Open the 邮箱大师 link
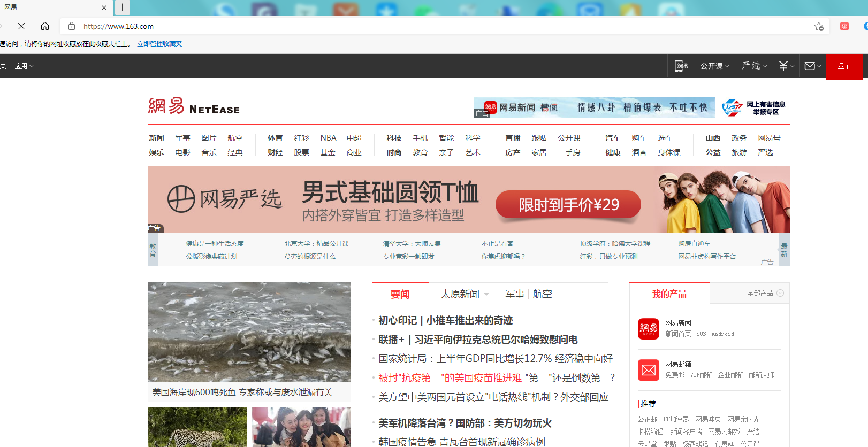The width and height of the screenshot is (868, 447). click(762, 375)
